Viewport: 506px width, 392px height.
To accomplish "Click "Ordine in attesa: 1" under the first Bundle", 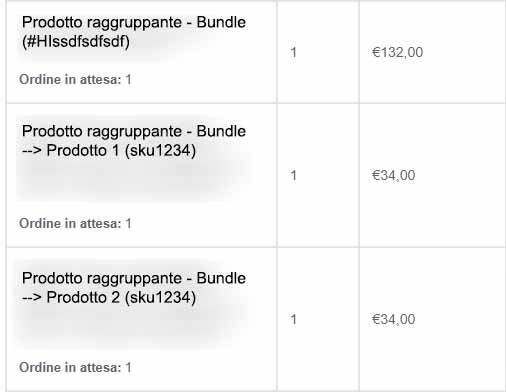I will (75, 79).
